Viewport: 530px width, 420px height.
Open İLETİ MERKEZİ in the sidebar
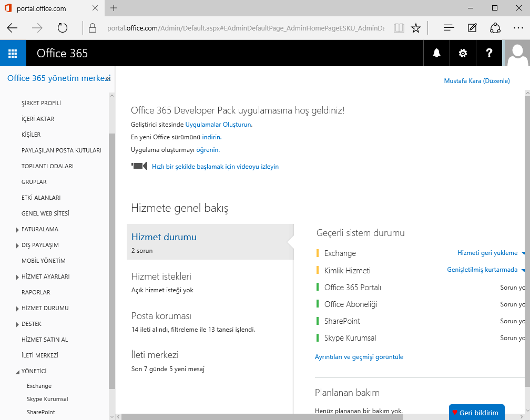click(x=40, y=355)
